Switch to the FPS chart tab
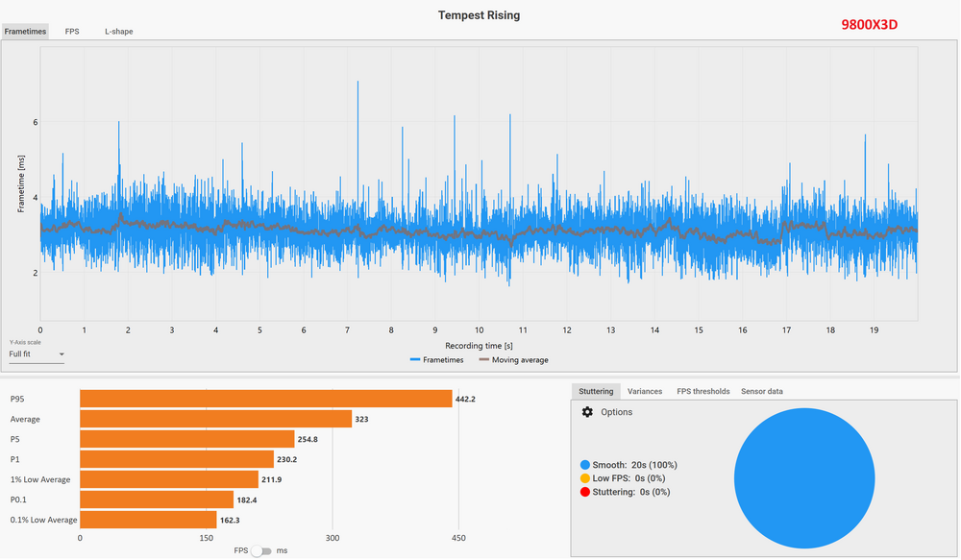Image resolution: width=961 pixels, height=560 pixels. coord(72,32)
